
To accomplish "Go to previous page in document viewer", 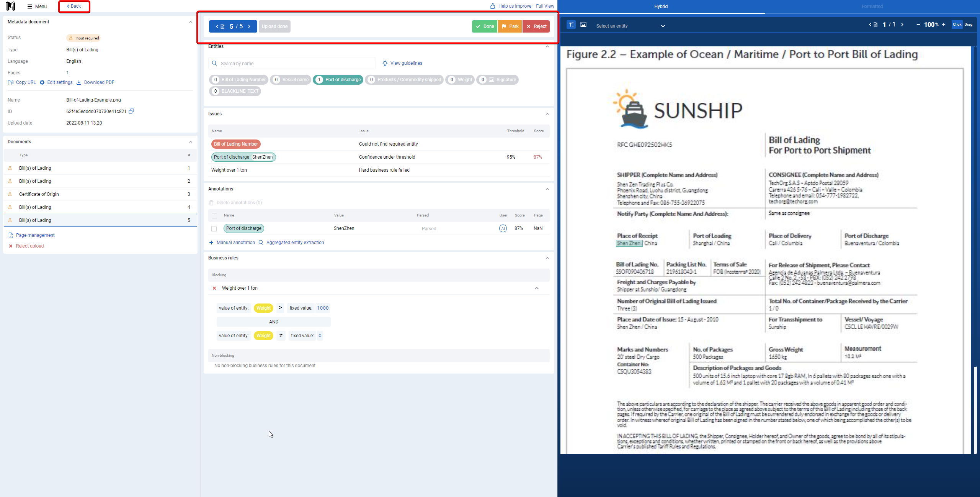I will click(x=870, y=25).
